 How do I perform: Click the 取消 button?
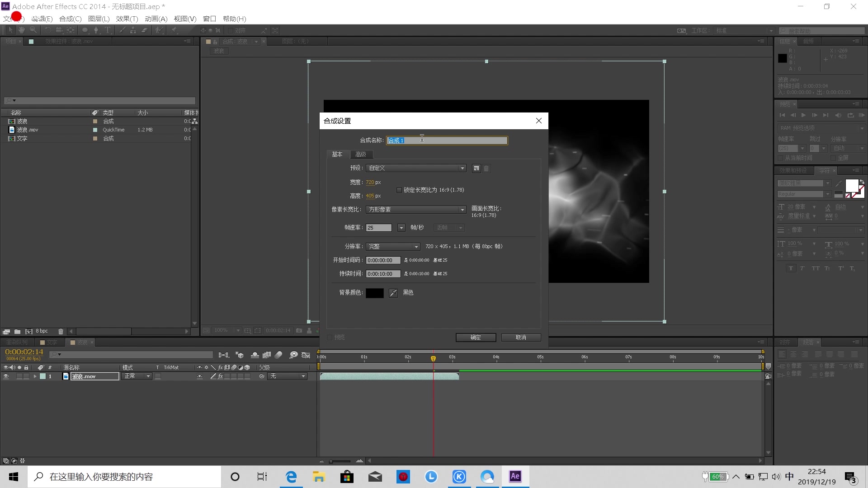click(521, 338)
